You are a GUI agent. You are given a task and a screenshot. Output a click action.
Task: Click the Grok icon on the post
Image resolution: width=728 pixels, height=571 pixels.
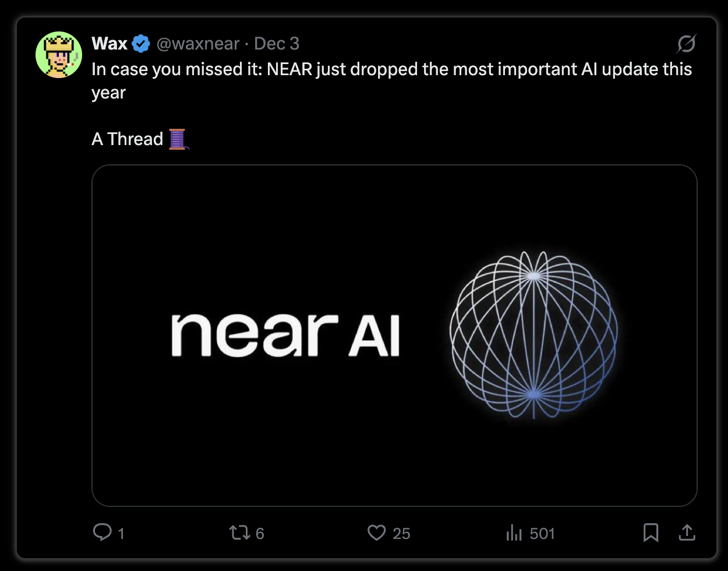[x=686, y=44]
